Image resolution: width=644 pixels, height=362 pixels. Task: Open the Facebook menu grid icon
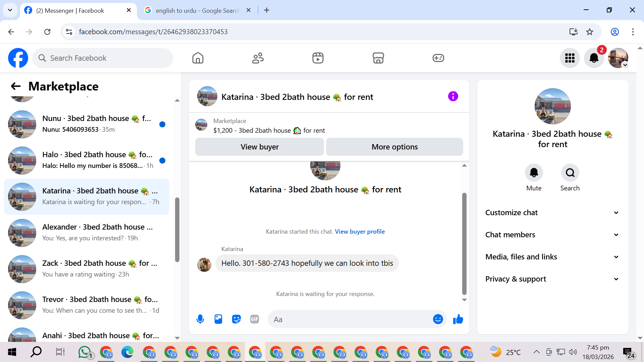(570, 58)
